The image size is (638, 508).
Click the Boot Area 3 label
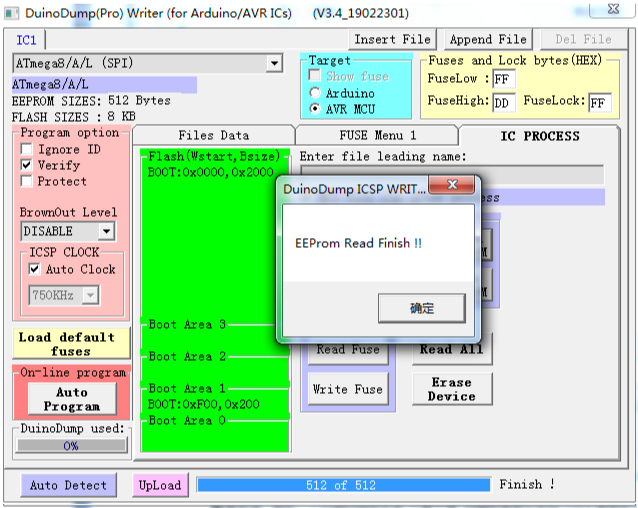click(187, 324)
